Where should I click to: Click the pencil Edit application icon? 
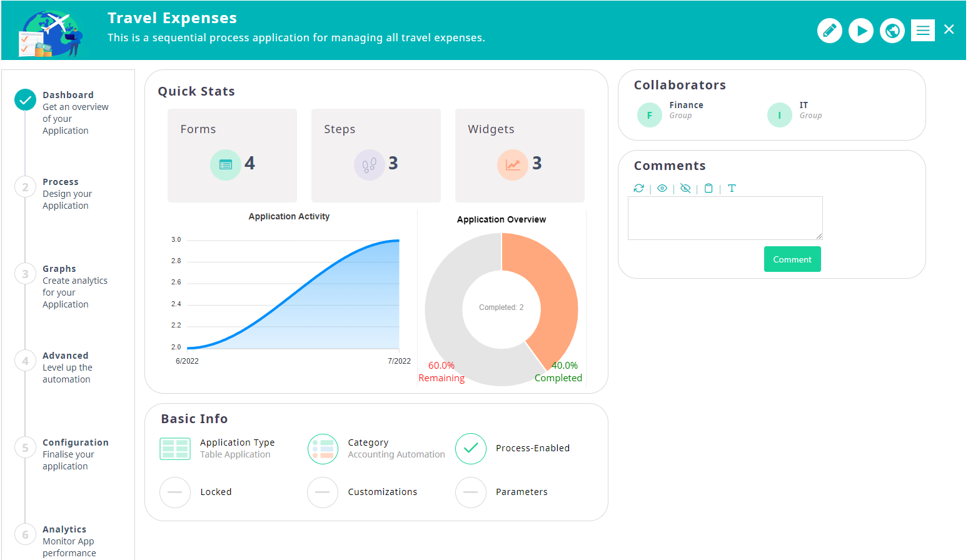(829, 30)
